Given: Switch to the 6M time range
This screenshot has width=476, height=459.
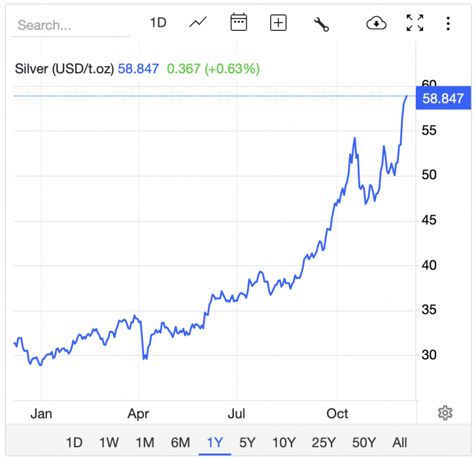Looking at the screenshot, I should pyautogui.click(x=180, y=442).
